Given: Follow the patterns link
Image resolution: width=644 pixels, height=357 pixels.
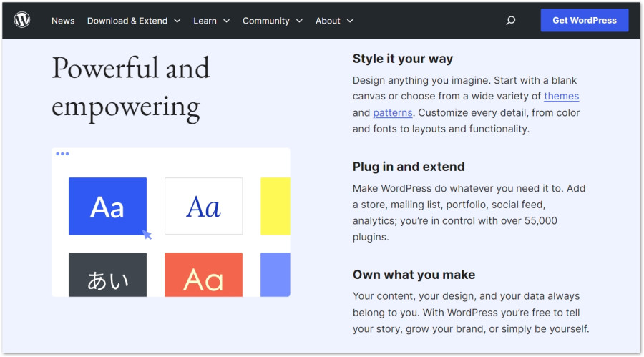Looking at the screenshot, I should [393, 112].
